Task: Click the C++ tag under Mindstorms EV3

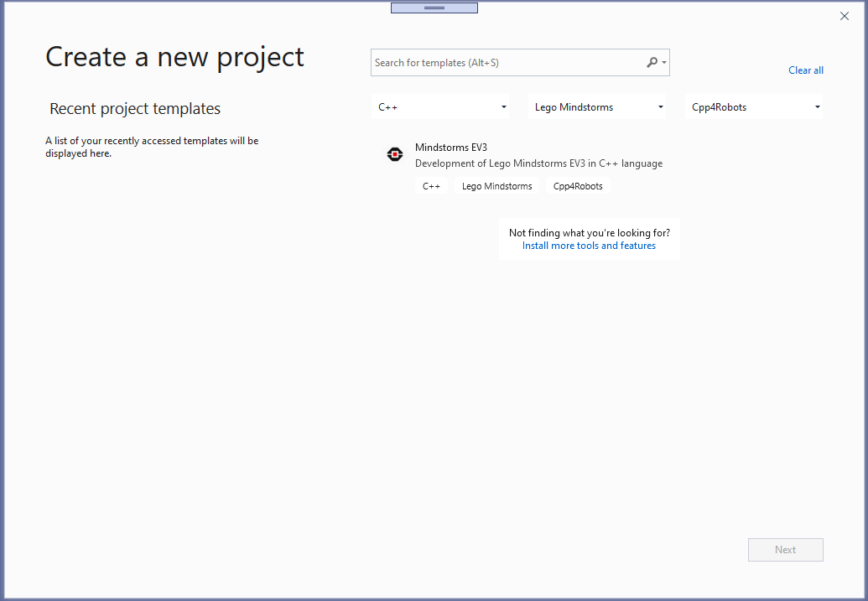Action: click(x=431, y=186)
